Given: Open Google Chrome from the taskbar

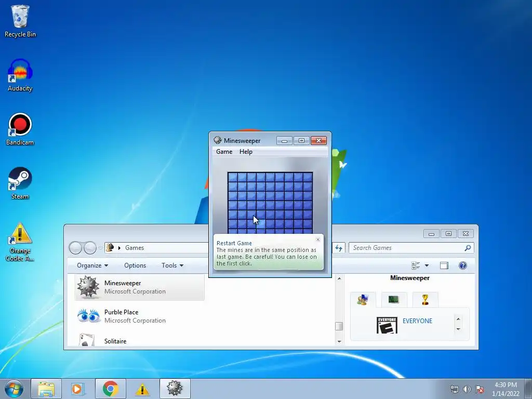Looking at the screenshot, I should (111, 389).
